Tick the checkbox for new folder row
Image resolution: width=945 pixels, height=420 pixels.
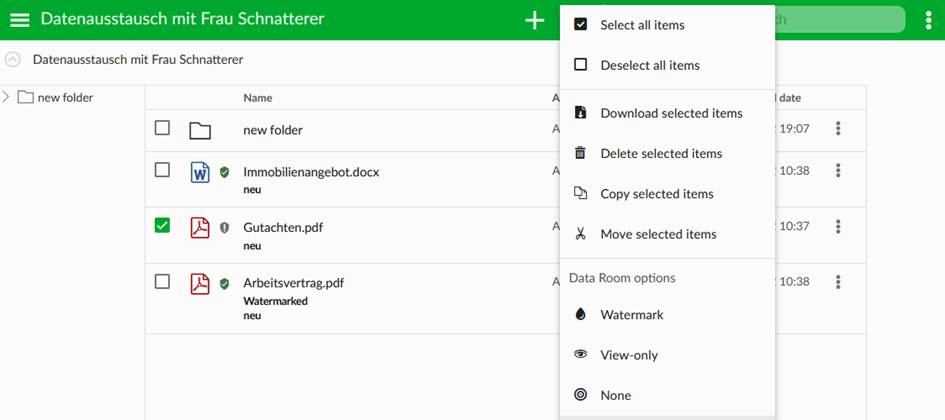coord(162,128)
